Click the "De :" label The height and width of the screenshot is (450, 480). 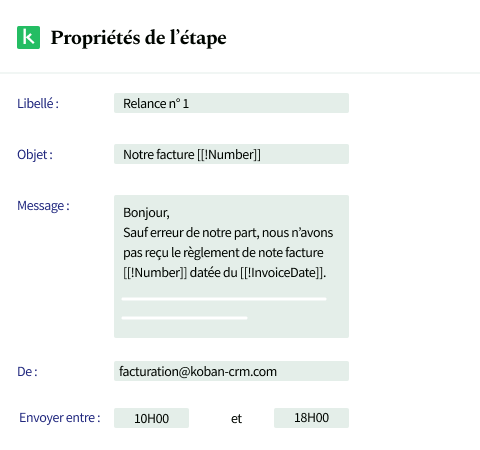(x=27, y=372)
